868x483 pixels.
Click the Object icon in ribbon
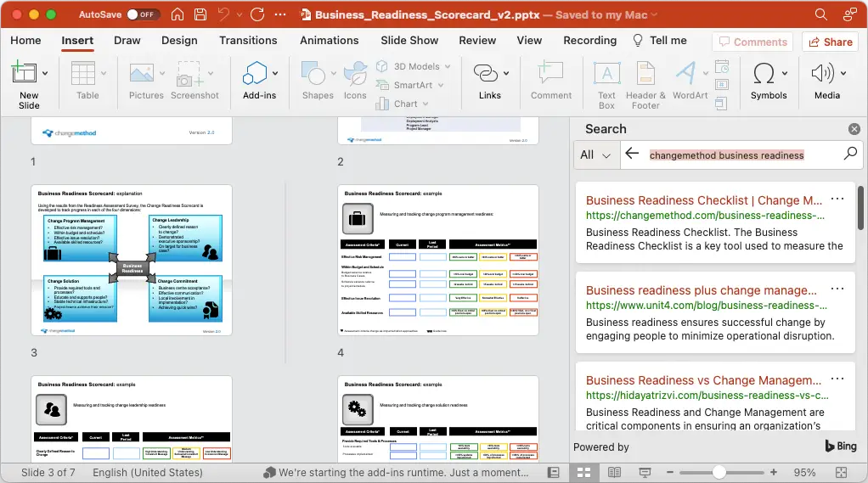point(721,103)
